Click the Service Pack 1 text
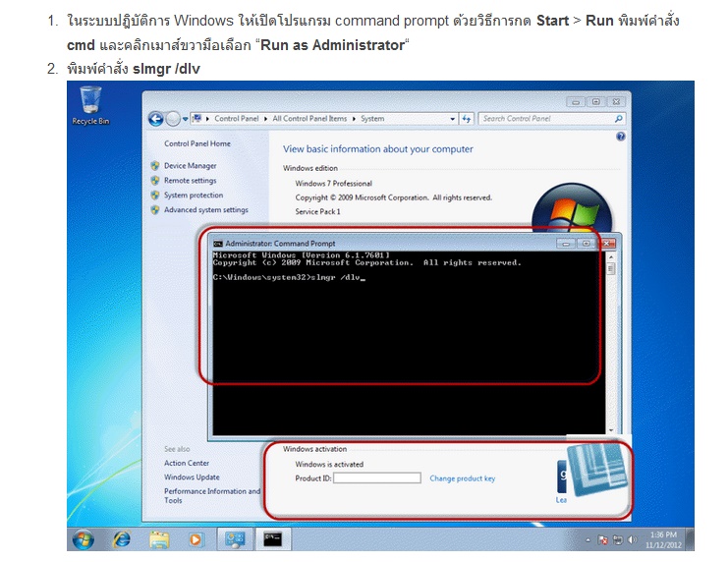Viewport: 728px width, 562px height. pos(317,212)
